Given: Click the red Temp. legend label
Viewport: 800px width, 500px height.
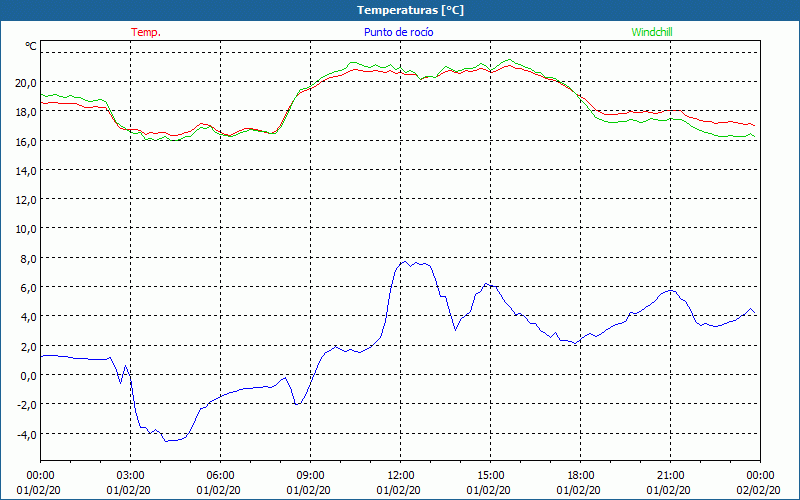Looking at the screenshot, I should [x=146, y=32].
